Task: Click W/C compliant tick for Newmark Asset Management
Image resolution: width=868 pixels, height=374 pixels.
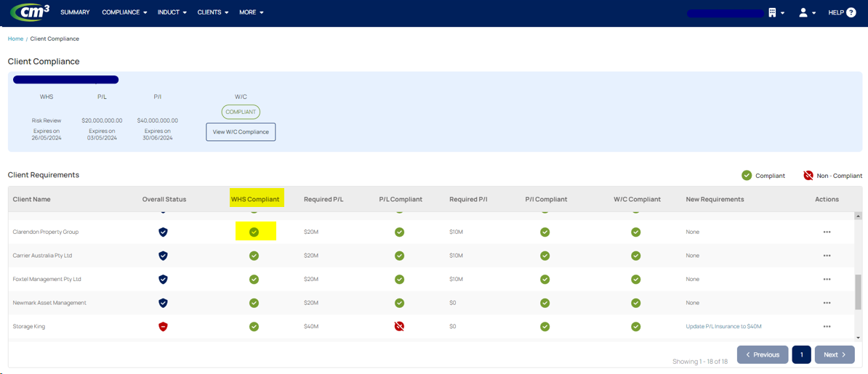Action: 636,303
